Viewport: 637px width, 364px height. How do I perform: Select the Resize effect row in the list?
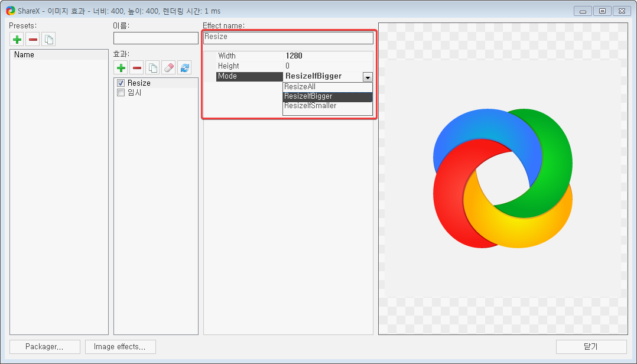pyautogui.click(x=156, y=83)
